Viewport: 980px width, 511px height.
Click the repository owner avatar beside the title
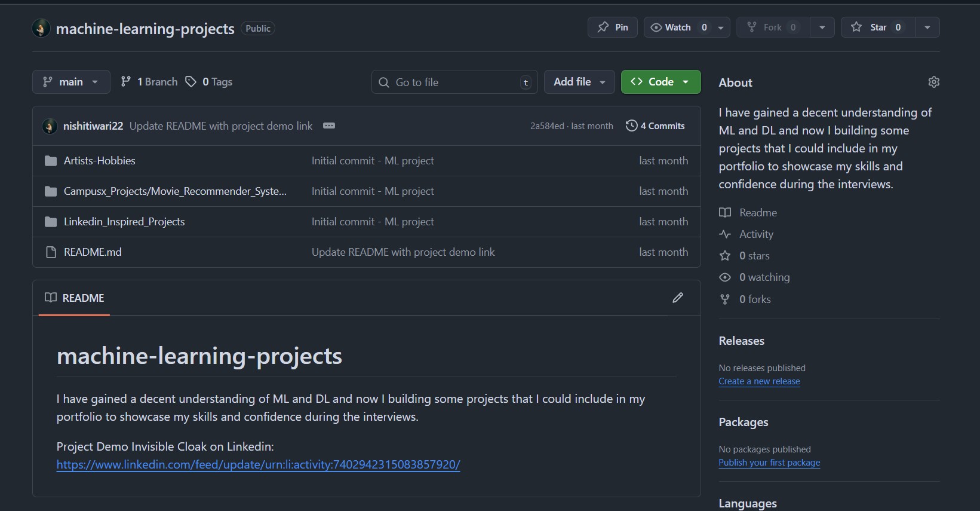click(41, 28)
